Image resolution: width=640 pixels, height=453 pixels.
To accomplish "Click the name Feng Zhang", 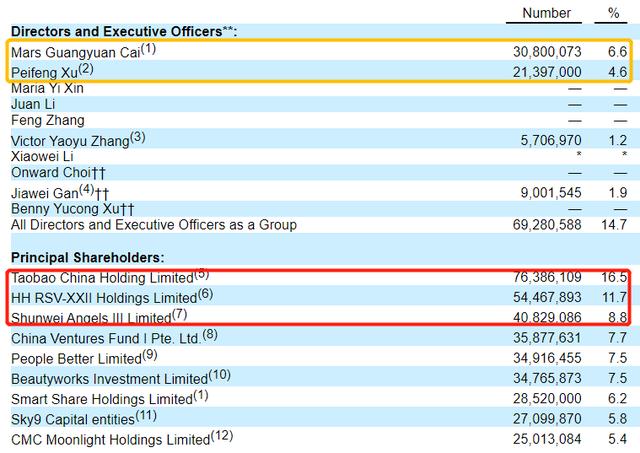I will [48, 120].
